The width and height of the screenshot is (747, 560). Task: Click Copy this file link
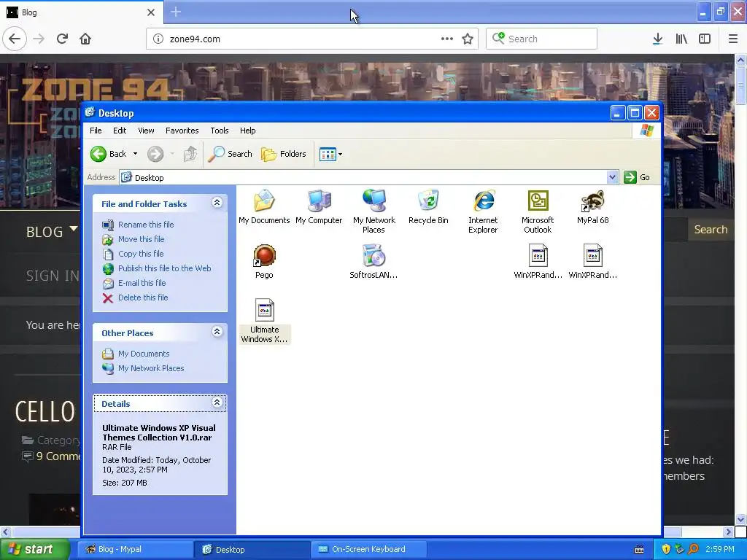[141, 254]
